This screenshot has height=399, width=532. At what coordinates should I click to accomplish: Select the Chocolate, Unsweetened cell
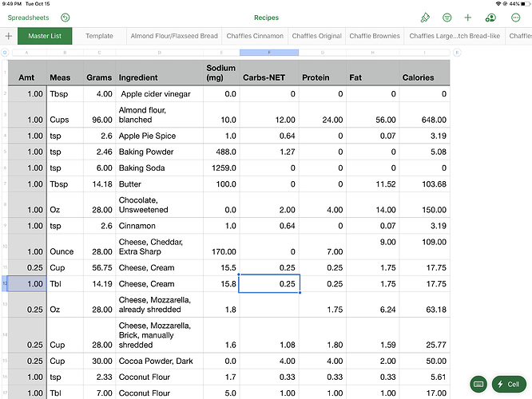coord(160,205)
